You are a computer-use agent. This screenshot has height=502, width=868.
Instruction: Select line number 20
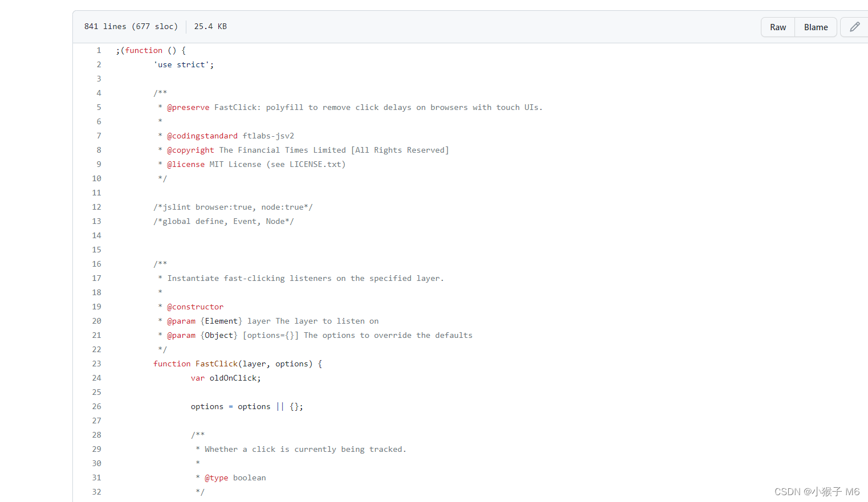pyautogui.click(x=96, y=321)
